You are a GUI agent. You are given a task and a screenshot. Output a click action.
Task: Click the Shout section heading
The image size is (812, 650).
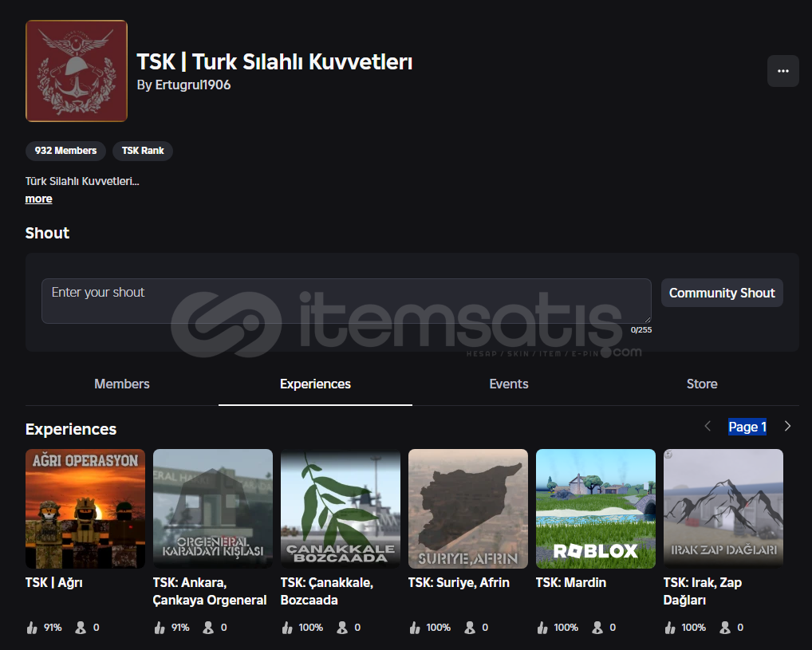(47, 233)
